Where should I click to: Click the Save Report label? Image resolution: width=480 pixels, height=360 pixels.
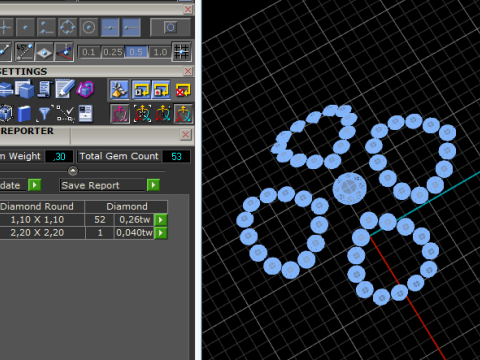tap(90, 185)
